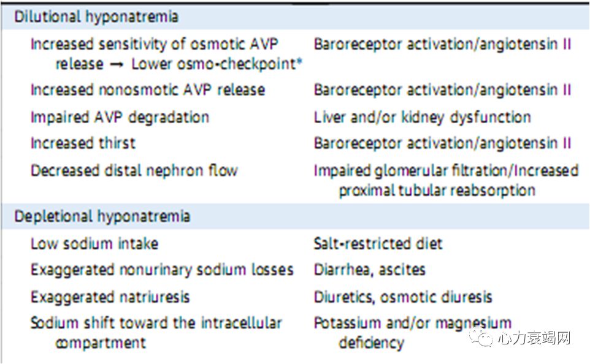Select 'proximal tubular reabsorption' line
The image size is (590, 364).
click(x=437, y=190)
